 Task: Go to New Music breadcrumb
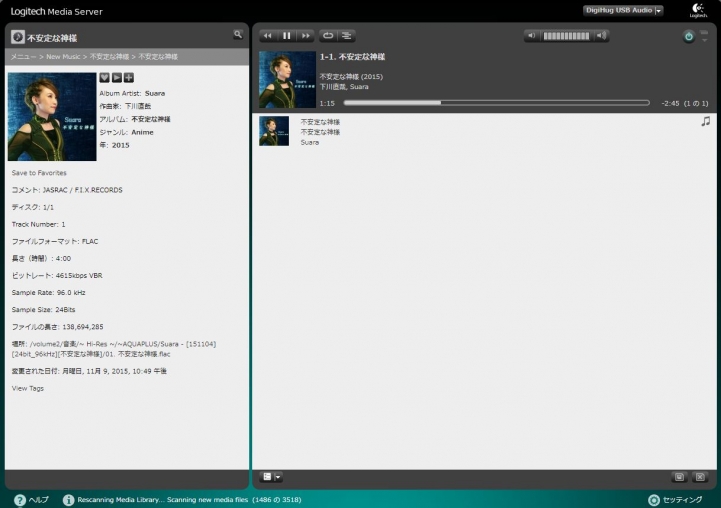63,57
